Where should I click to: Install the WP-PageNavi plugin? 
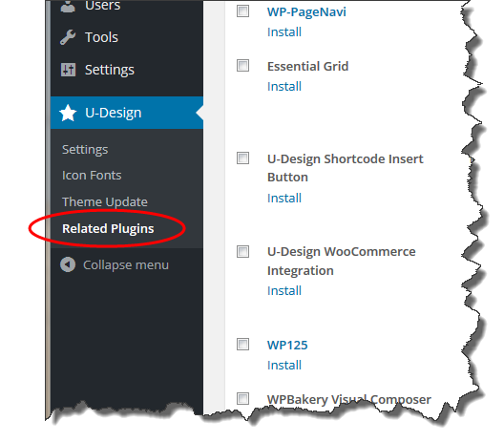[x=284, y=32]
